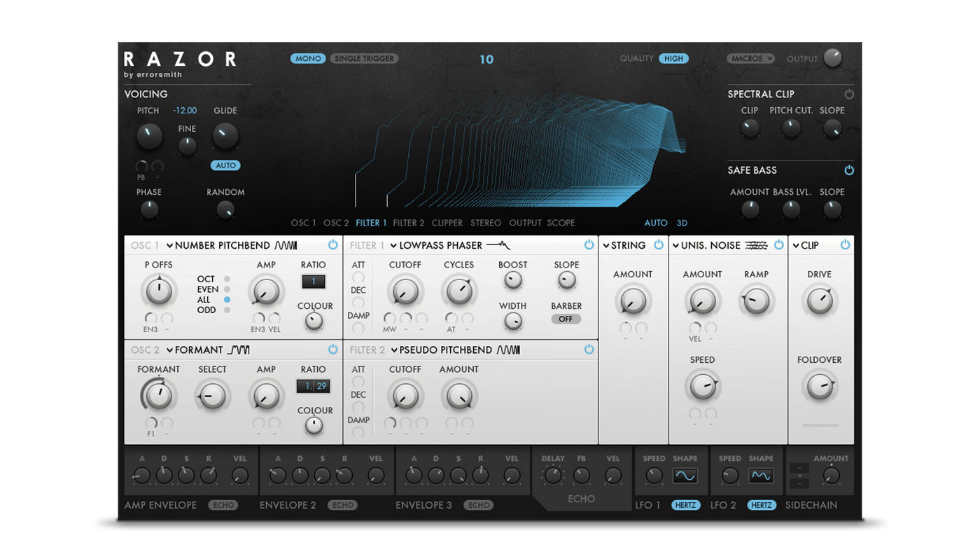Click the Amp Envelope Attack knob
Image resolution: width=980 pixels, height=559 pixels.
(142, 476)
